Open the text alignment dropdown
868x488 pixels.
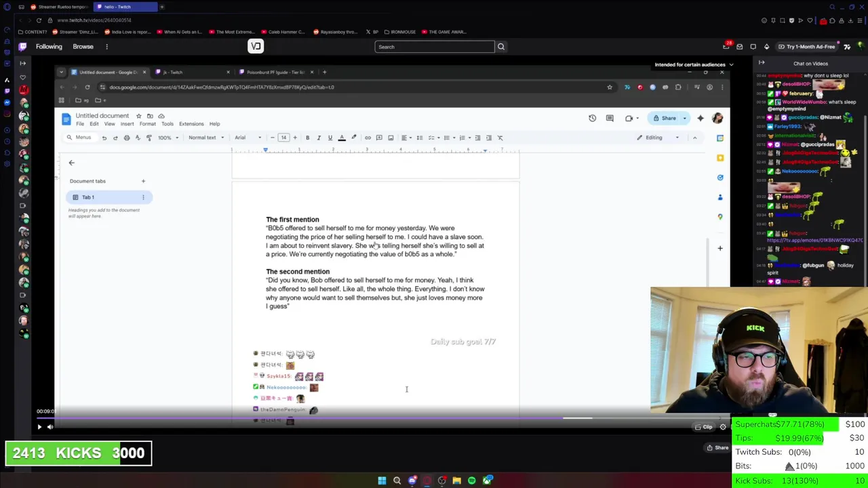(x=406, y=138)
